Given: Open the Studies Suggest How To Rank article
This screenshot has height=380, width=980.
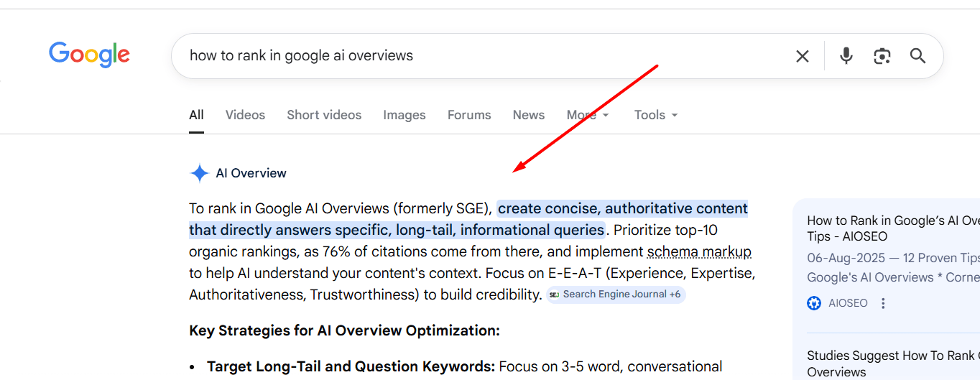Looking at the screenshot, I should [x=893, y=363].
